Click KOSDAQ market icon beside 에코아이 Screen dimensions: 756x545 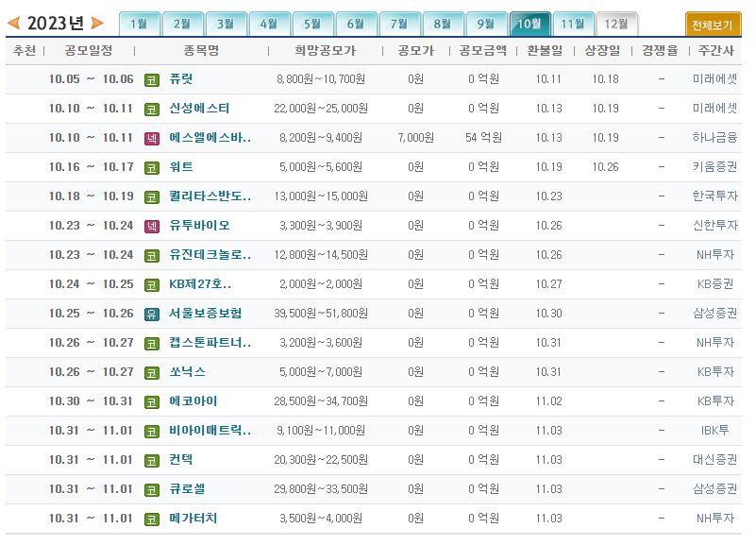point(152,402)
